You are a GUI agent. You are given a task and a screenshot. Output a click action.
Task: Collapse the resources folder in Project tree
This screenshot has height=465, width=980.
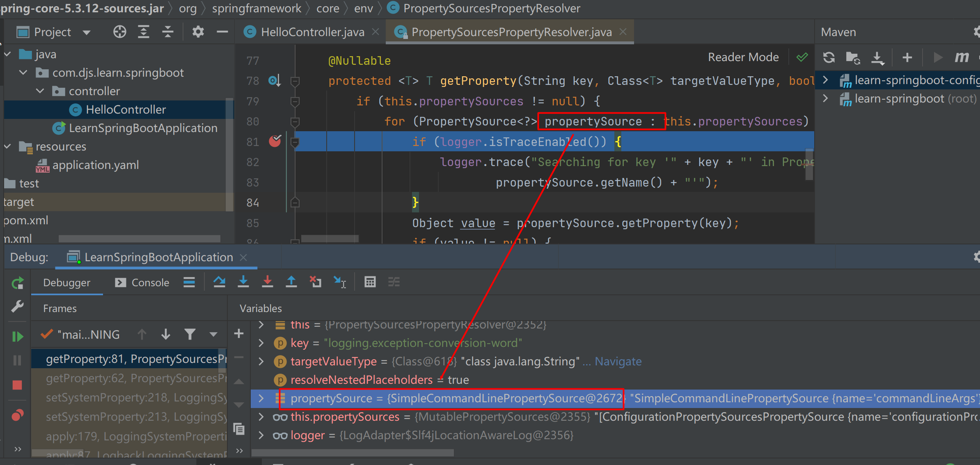pos(7,146)
